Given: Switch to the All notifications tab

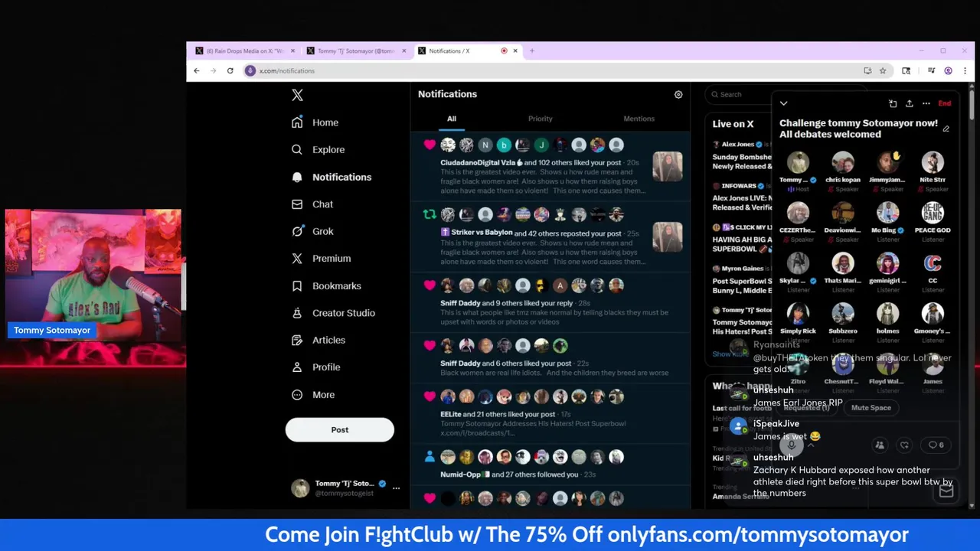Looking at the screenshot, I should coord(452,119).
